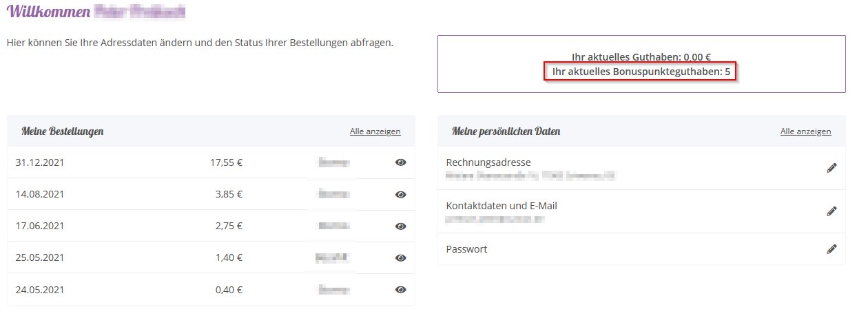Screen dimensions: 868x318
Task: Open the Rechnungsadresse entry
Action: (641, 169)
